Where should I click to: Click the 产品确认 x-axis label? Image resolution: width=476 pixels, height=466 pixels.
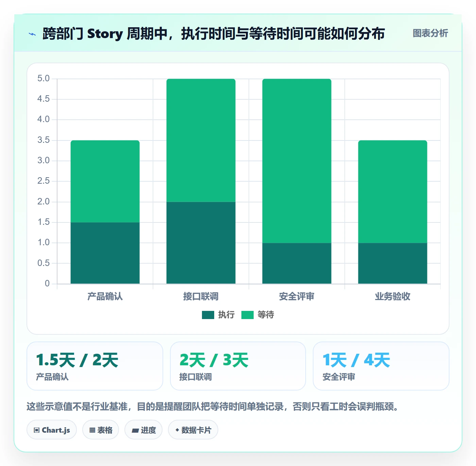pyautogui.click(x=105, y=297)
